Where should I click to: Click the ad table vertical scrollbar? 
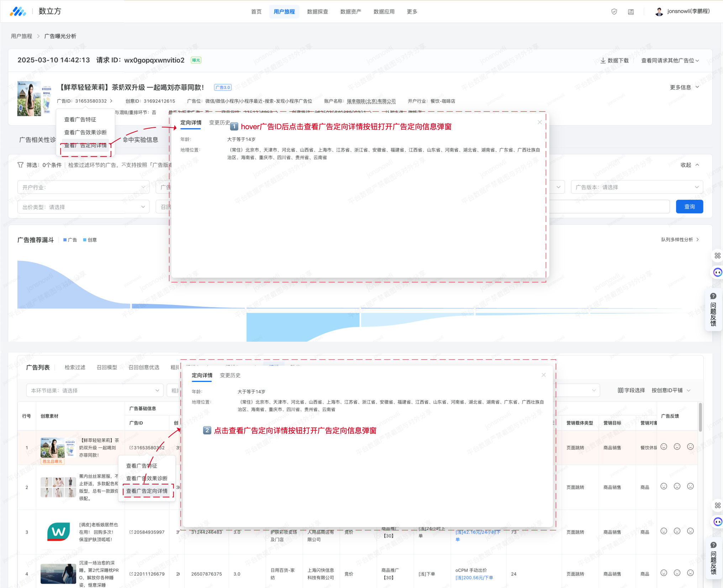click(x=700, y=416)
